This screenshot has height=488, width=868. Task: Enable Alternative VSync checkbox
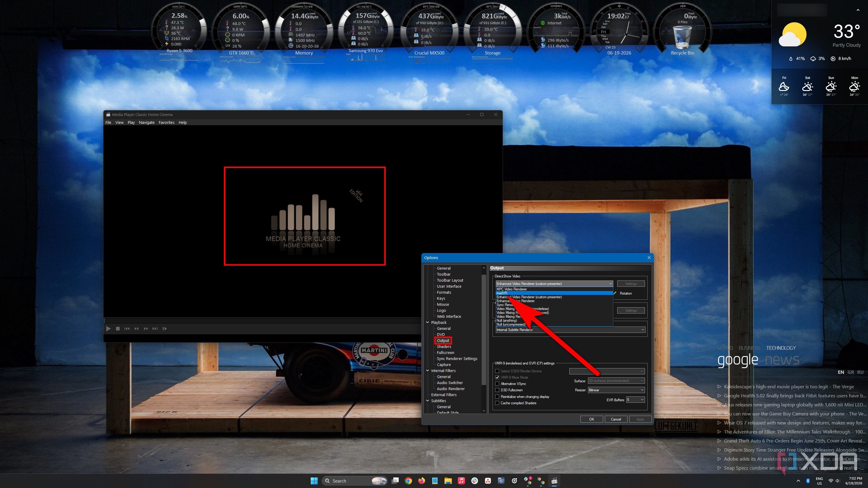497,384
